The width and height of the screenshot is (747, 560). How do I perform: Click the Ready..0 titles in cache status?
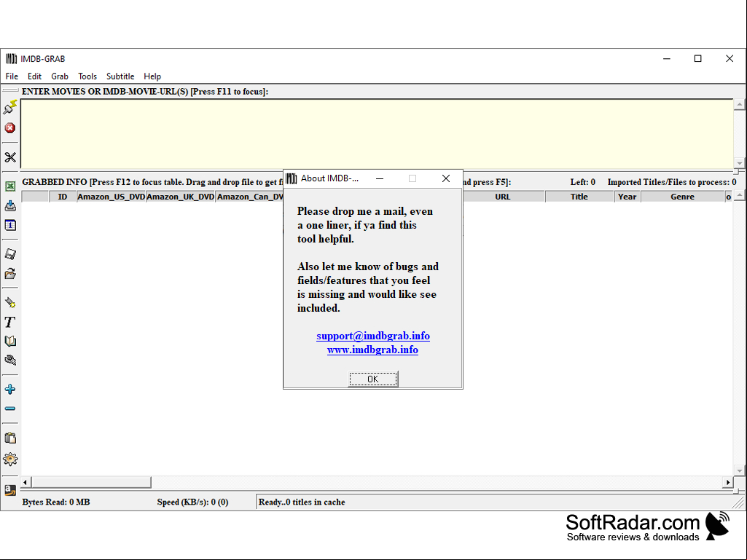click(302, 502)
